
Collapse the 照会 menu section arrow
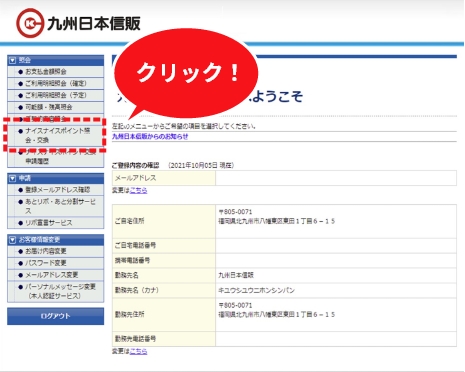(13, 60)
